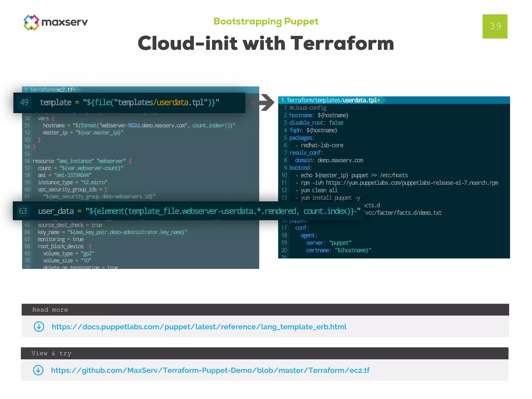Click line 56 resource aws_instance webserver
The image size is (532, 399).
[x=82, y=161]
